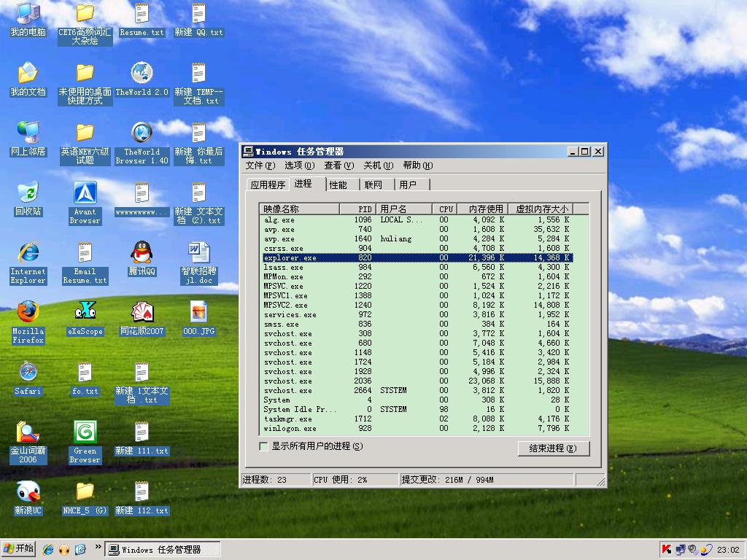747x560 pixels.
Task: Sort processes by the CPU column header
Action: tap(445, 209)
